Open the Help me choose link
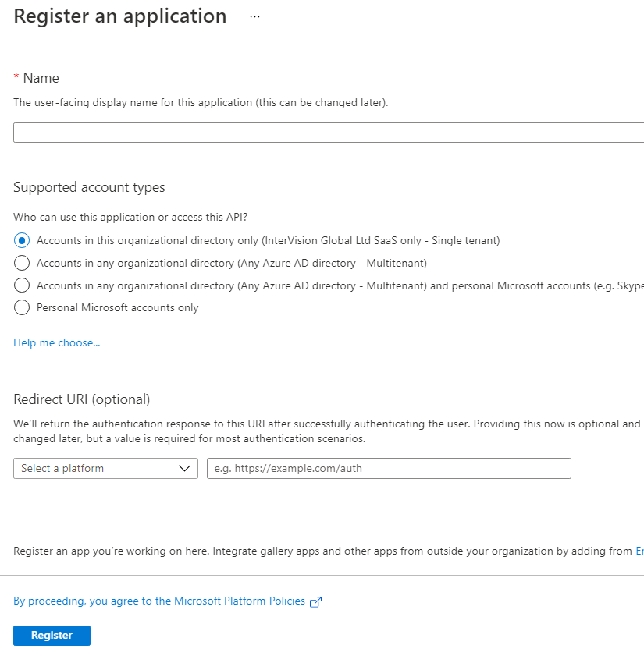 [x=57, y=342]
